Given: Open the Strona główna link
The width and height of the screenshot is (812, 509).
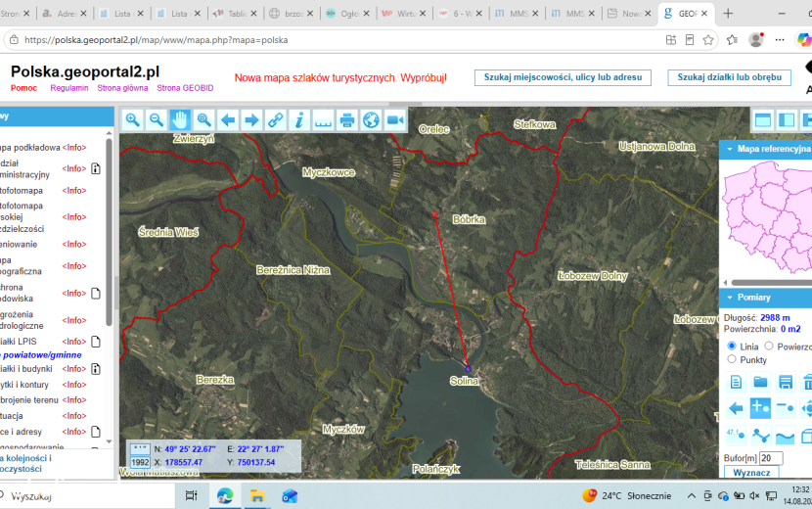Looking at the screenshot, I should [x=122, y=88].
